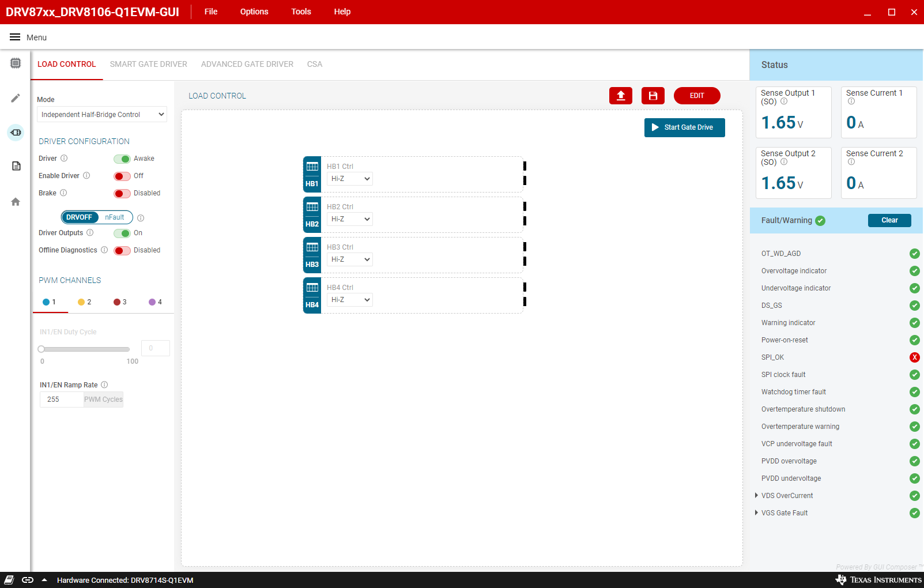Click the HB1 grid icon
Image resolution: width=924 pixels, height=588 pixels.
(x=312, y=167)
